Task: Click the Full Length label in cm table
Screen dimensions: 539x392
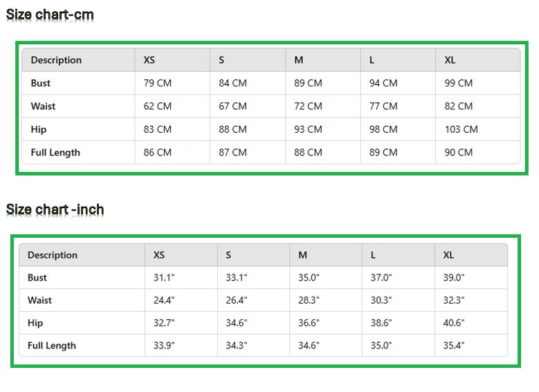Action: coord(55,152)
